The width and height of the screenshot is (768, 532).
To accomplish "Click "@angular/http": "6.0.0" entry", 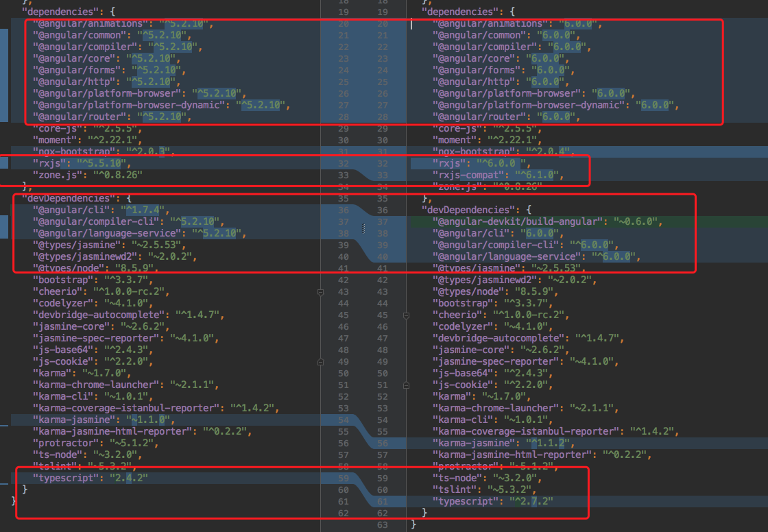I will click(x=501, y=82).
